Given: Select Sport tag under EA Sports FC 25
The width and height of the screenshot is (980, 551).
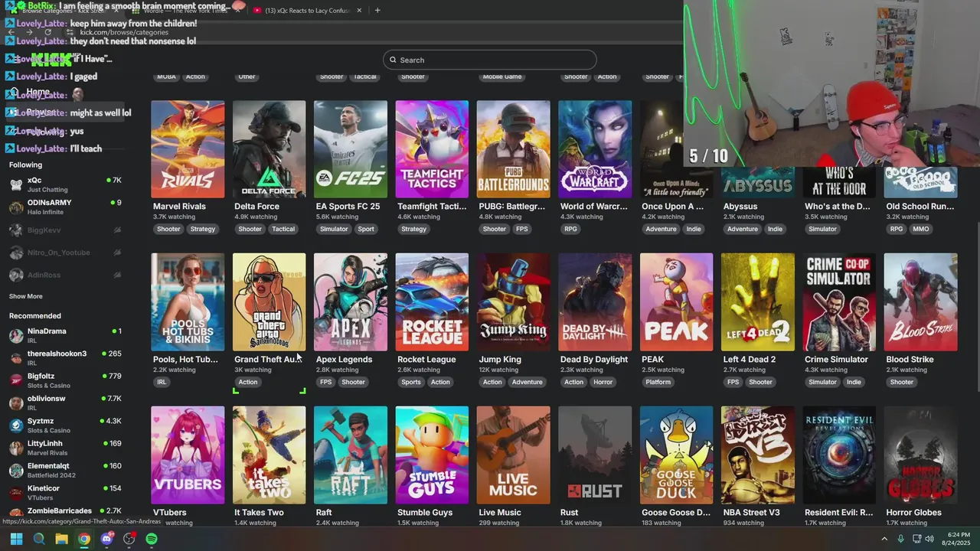Looking at the screenshot, I should pos(366,229).
